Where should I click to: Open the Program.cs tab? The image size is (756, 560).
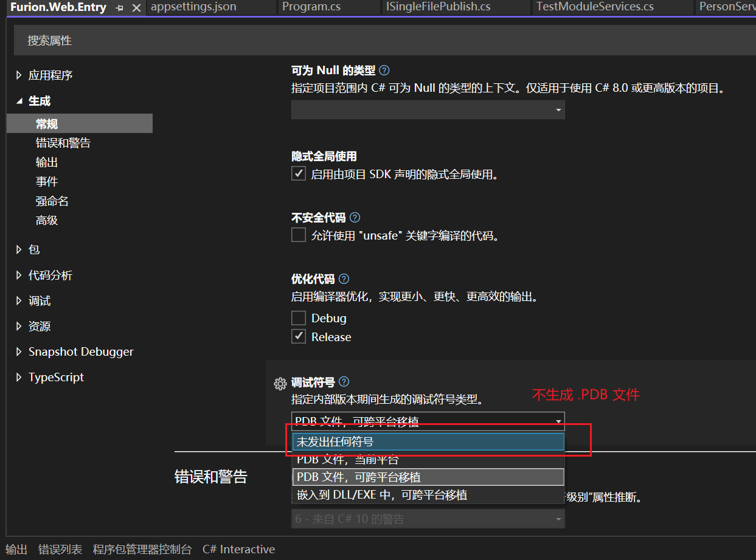click(311, 7)
